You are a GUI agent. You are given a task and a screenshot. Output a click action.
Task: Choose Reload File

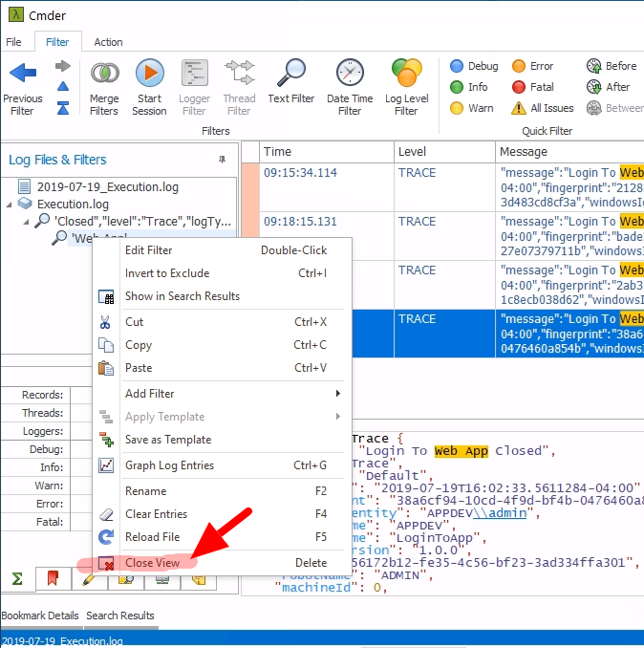click(223, 537)
